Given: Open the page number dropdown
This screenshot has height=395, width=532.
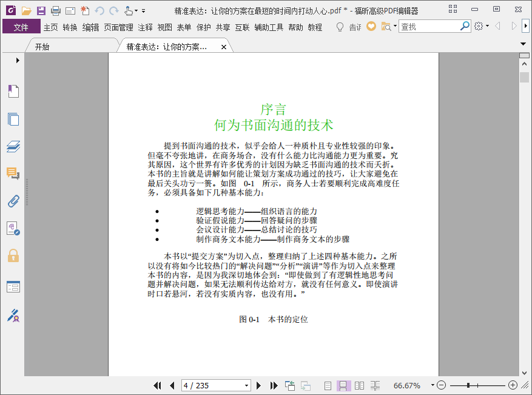Looking at the screenshot, I should (x=246, y=385).
